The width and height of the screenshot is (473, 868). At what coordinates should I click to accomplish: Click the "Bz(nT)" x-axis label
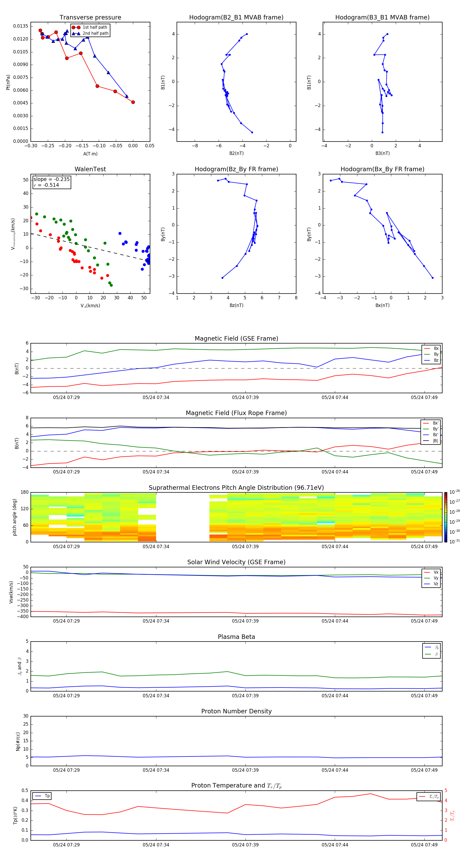(236, 305)
